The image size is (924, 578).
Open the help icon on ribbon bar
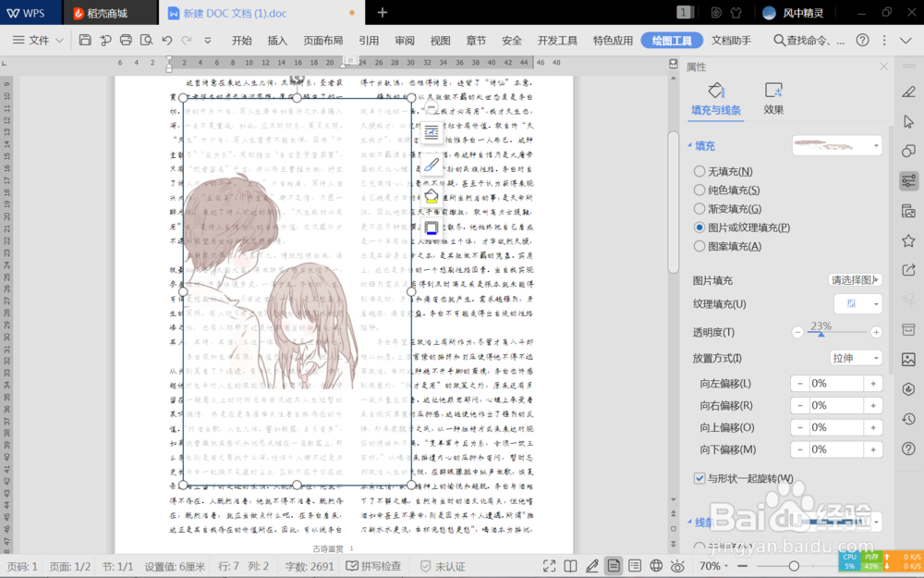pos(863,40)
